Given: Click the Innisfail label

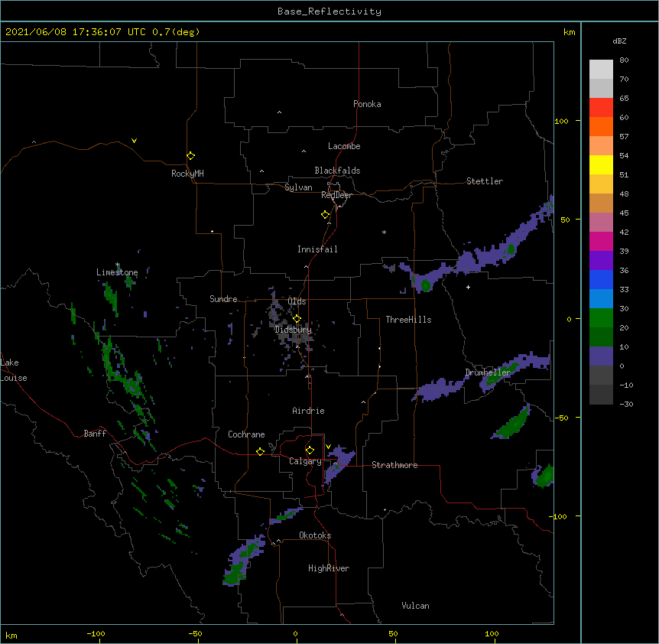Looking at the screenshot, I should pyautogui.click(x=317, y=249).
